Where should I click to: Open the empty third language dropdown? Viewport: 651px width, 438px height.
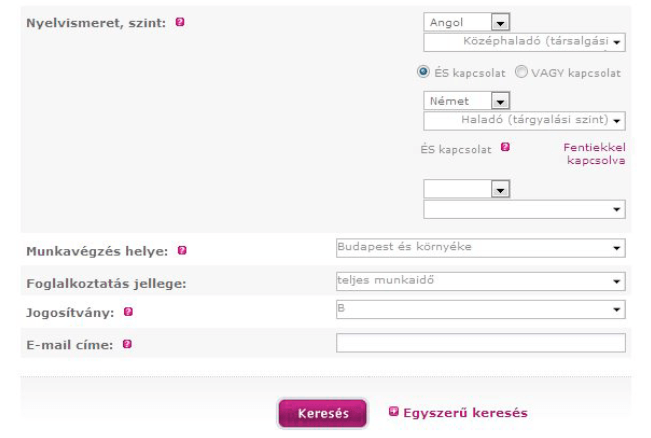(x=467, y=189)
